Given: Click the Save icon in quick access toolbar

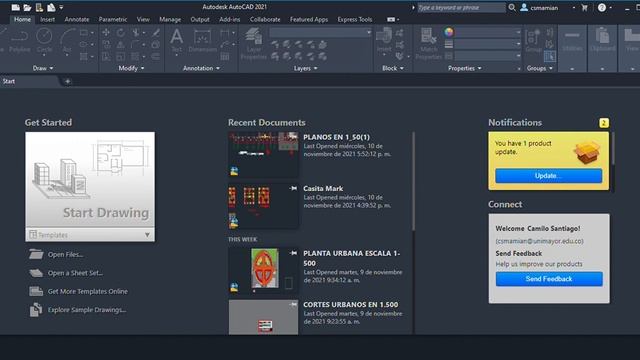Looking at the screenshot, I should click(39, 7).
